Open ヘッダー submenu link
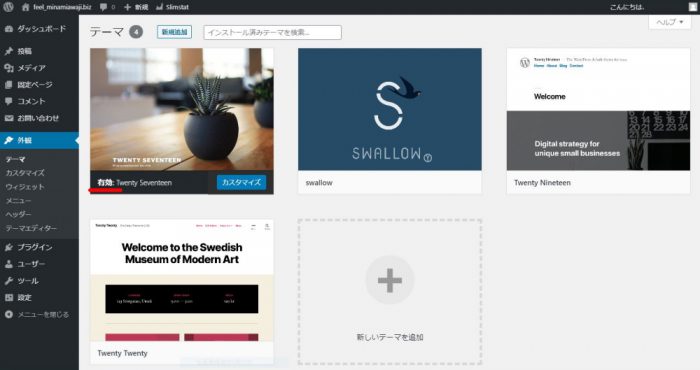 click(x=18, y=214)
